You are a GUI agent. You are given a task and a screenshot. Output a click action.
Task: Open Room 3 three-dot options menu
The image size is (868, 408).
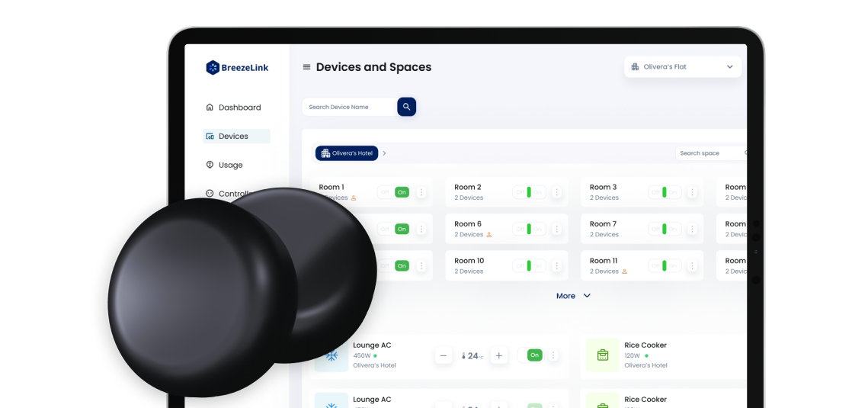click(692, 192)
